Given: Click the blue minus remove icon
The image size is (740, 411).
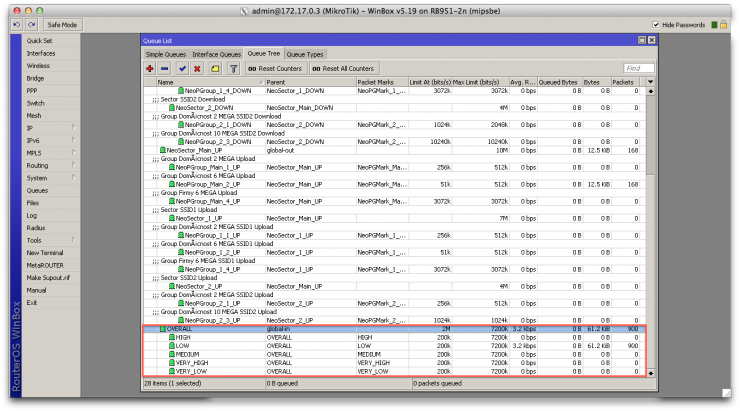Looking at the screenshot, I should (x=164, y=68).
